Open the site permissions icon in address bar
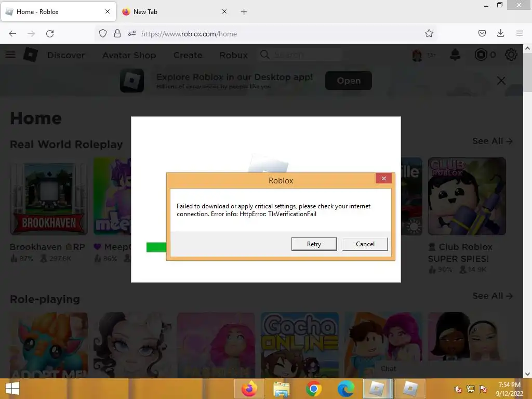Viewport: 532px width, 399px height. coord(132,33)
